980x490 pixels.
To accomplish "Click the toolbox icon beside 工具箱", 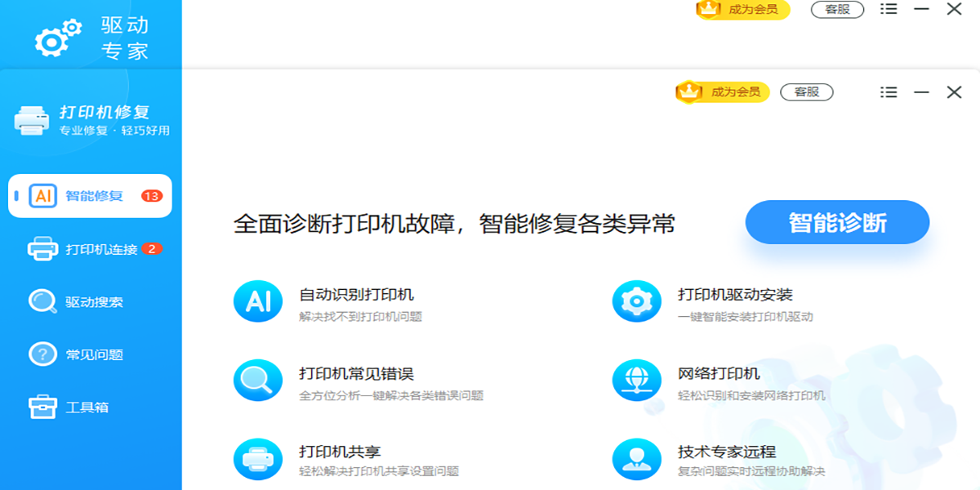I will (42, 407).
